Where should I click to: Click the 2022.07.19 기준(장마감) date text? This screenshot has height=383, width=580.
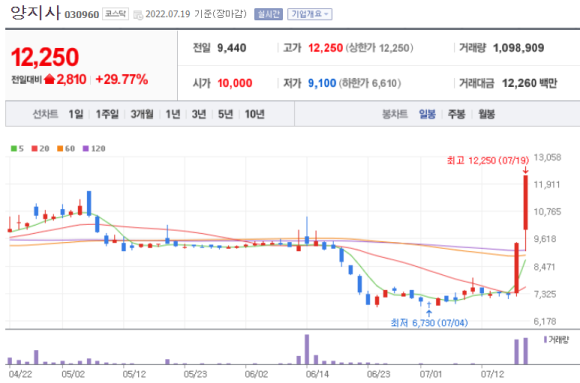pos(196,14)
